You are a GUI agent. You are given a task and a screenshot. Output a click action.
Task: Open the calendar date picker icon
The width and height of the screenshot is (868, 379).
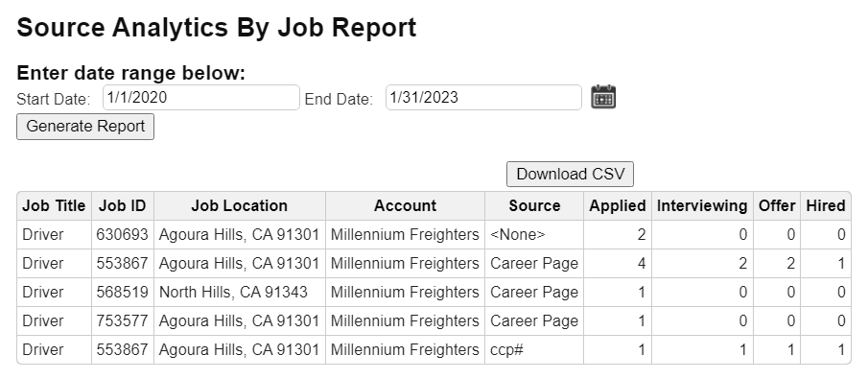603,97
